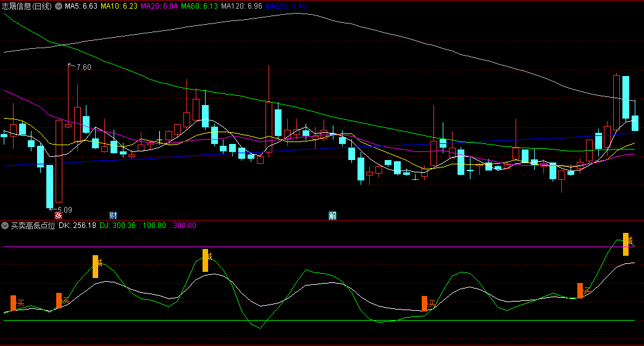The width and height of the screenshot is (644, 346).
Task: Click the red 涨 event marker
Action: click(x=58, y=216)
